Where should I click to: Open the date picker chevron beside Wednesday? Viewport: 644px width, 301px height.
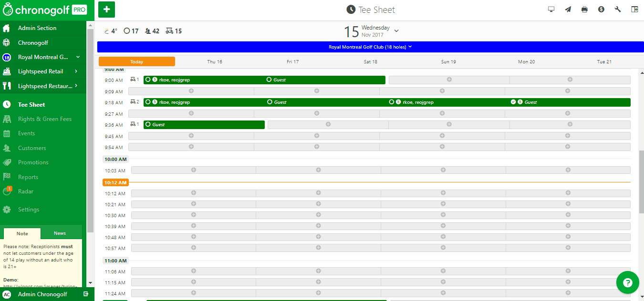[396, 31]
